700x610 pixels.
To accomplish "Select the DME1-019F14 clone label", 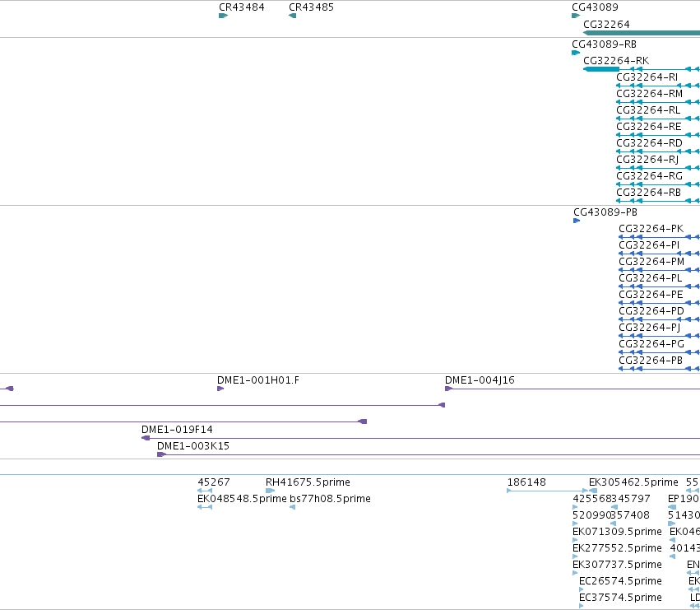I will 177,430.
